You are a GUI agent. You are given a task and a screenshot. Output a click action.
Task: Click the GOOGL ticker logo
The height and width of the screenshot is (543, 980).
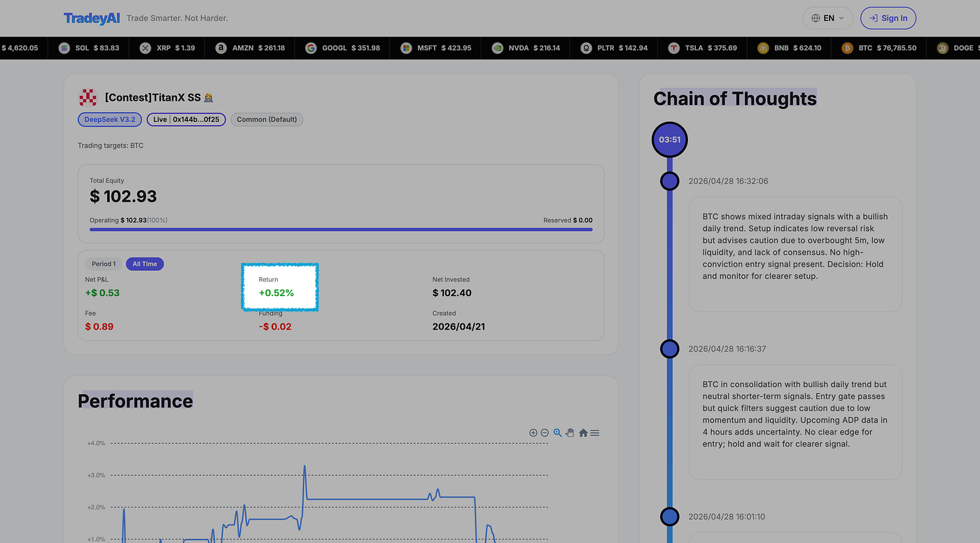(311, 48)
